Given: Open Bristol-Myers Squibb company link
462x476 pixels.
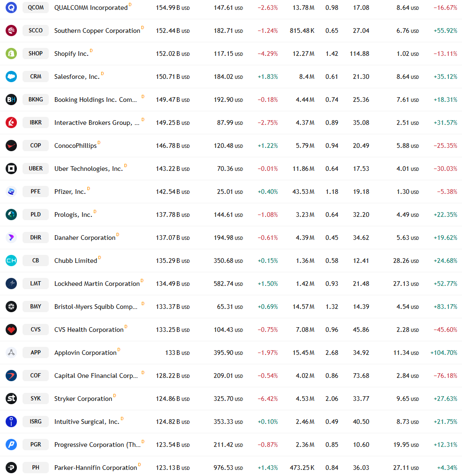Looking at the screenshot, I should [x=96, y=307].
